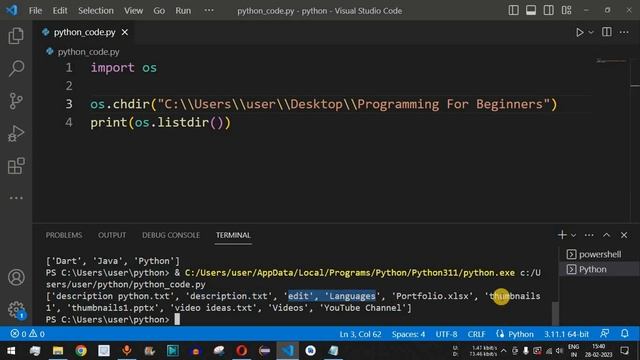Open Opera browser from the taskbar
Screen dimensions: 640x360
point(242,351)
